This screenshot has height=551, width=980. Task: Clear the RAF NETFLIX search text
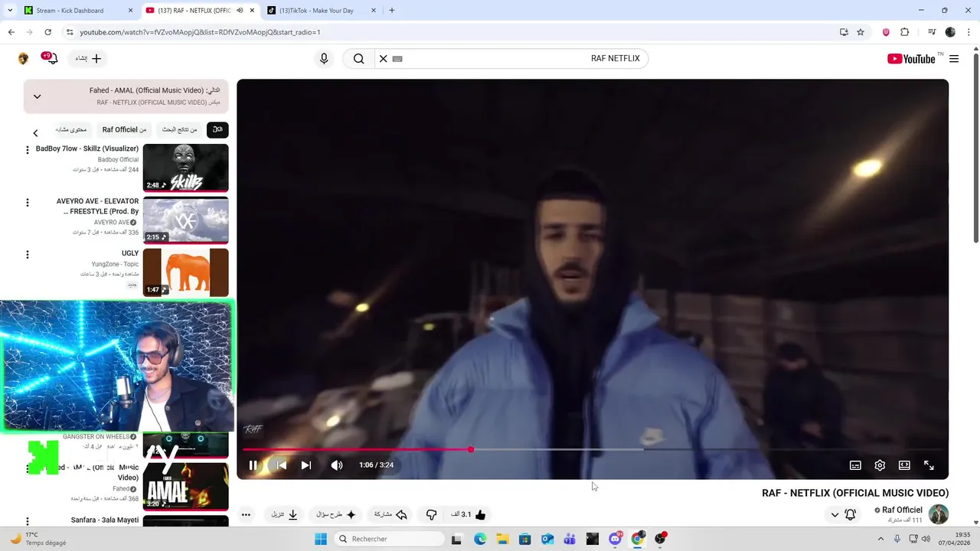[384, 59]
